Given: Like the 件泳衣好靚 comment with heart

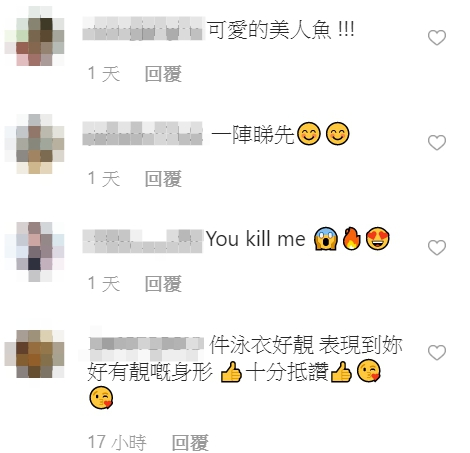Looking at the screenshot, I should pos(437,353).
